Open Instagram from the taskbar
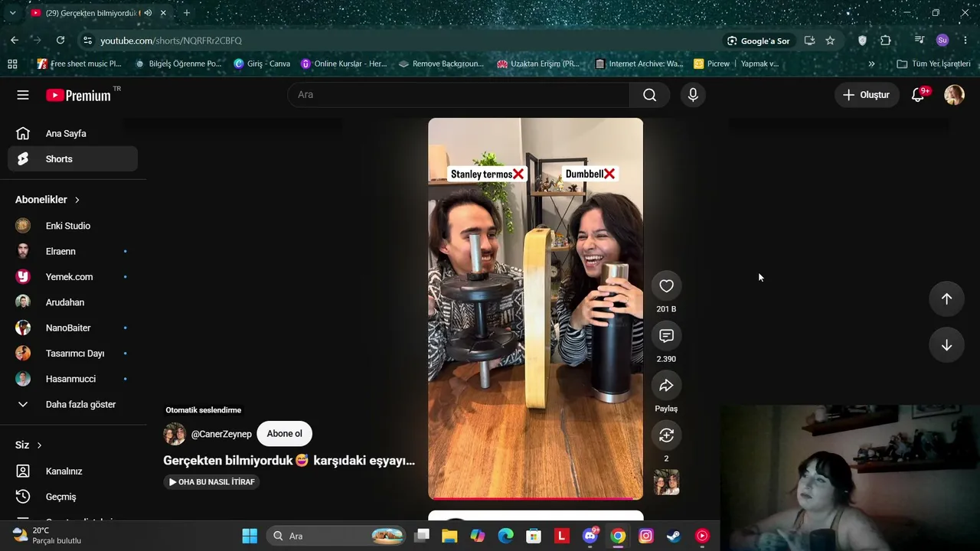This screenshot has height=551, width=980. tap(646, 536)
